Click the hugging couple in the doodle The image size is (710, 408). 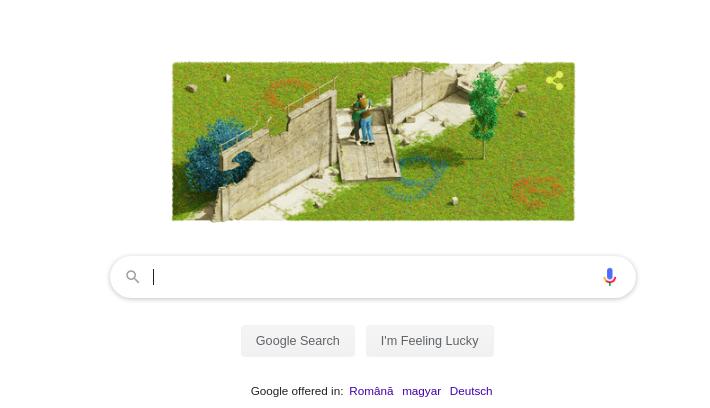363,119
